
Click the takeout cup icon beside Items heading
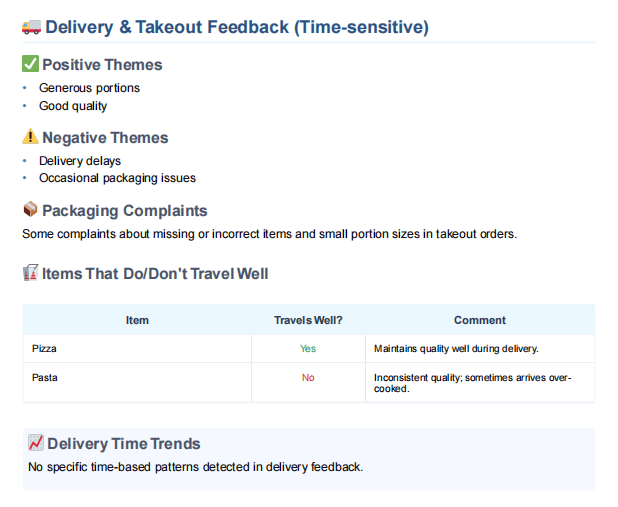coord(30,273)
